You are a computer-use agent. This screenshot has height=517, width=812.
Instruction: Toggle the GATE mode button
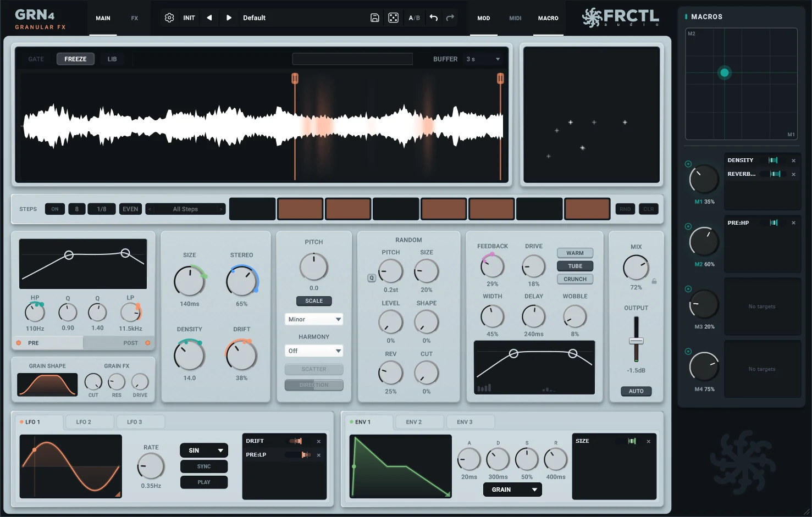[x=36, y=59]
